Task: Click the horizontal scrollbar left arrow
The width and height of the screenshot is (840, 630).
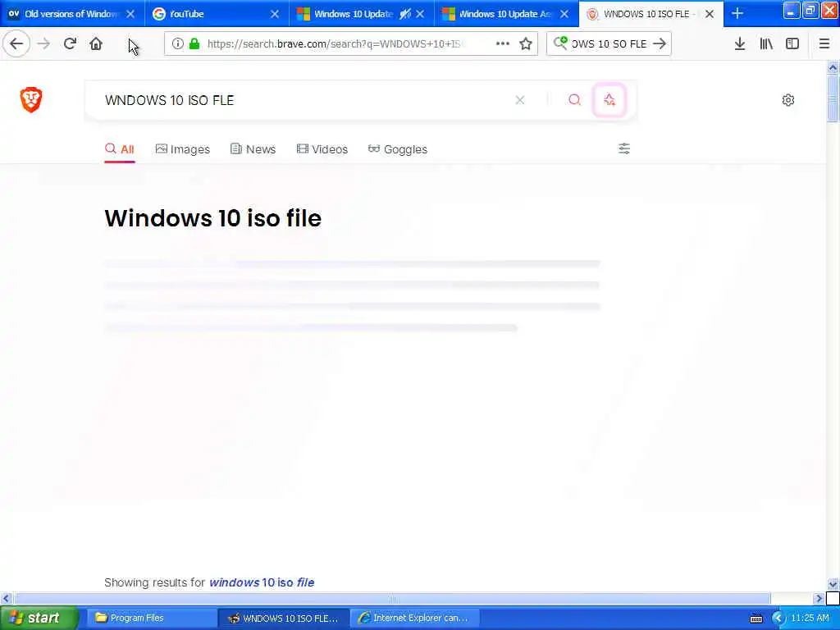Action: (x=6, y=598)
